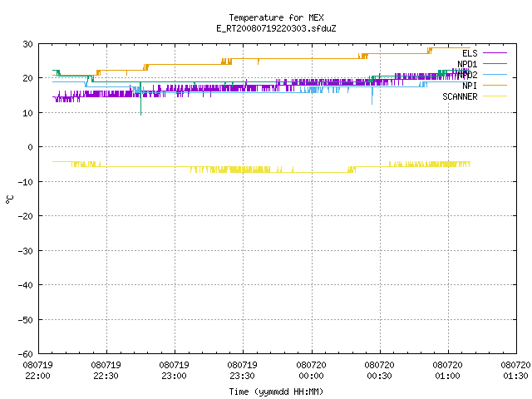Click the light blue NPD2 legend line sample
The height and width of the screenshot is (399, 532).
pyautogui.click(x=495, y=74)
